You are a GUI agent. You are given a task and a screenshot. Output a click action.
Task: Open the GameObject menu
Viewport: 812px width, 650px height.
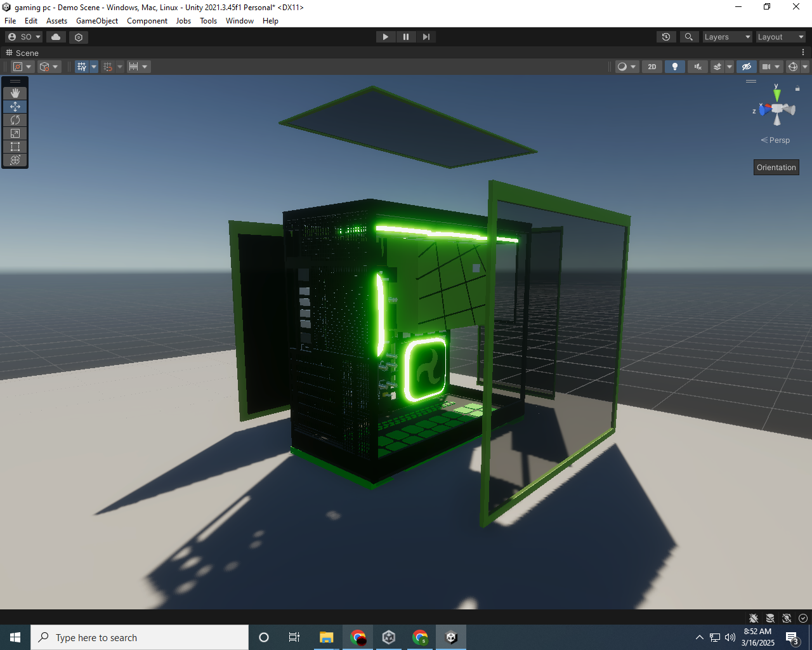click(97, 21)
